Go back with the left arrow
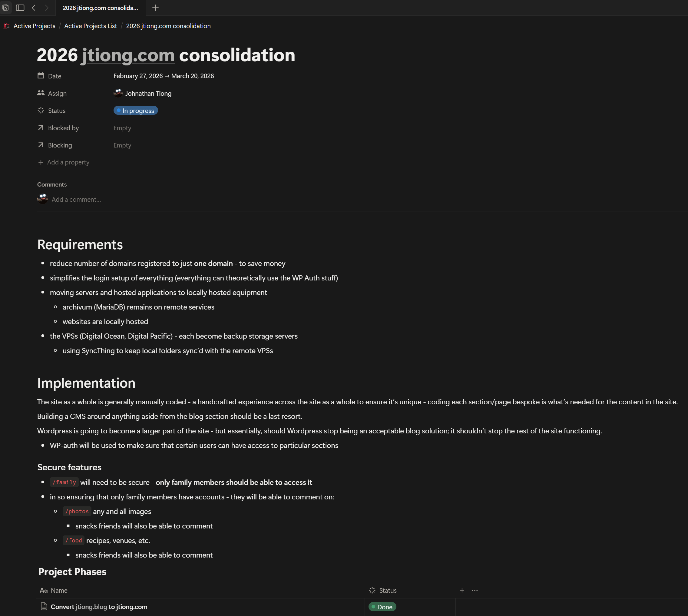The width and height of the screenshot is (688, 616). [34, 8]
